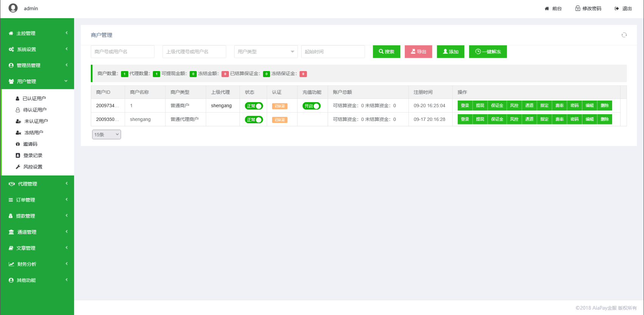Toggle 状态 switch for merchant 1

coord(254,106)
